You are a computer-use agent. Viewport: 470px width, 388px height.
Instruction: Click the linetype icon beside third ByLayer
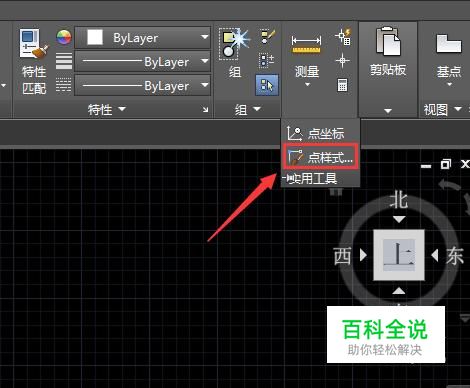point(63,85)
